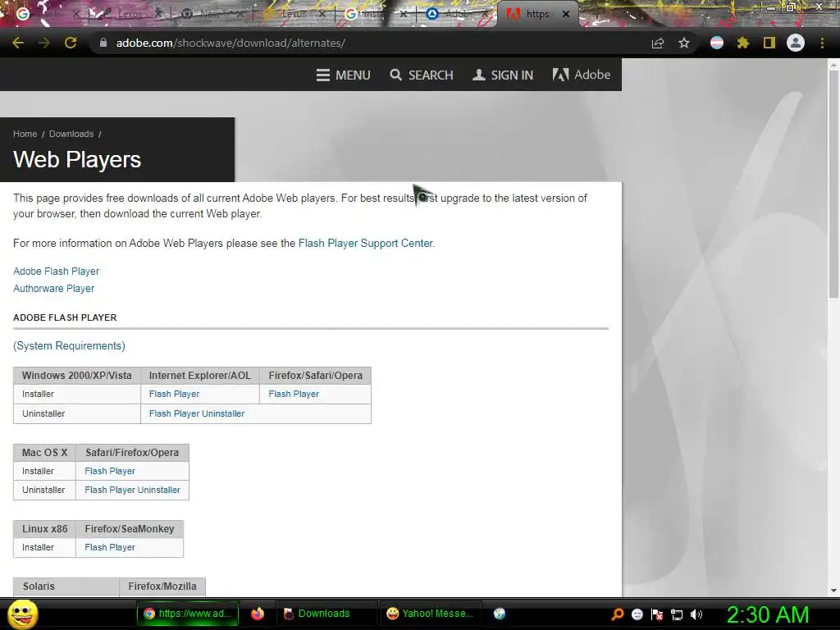Image resolution: width=840 pixels, height=630 pixels.
Task: Open Adobe site SEARCH
Action: (x=422, y=75)
